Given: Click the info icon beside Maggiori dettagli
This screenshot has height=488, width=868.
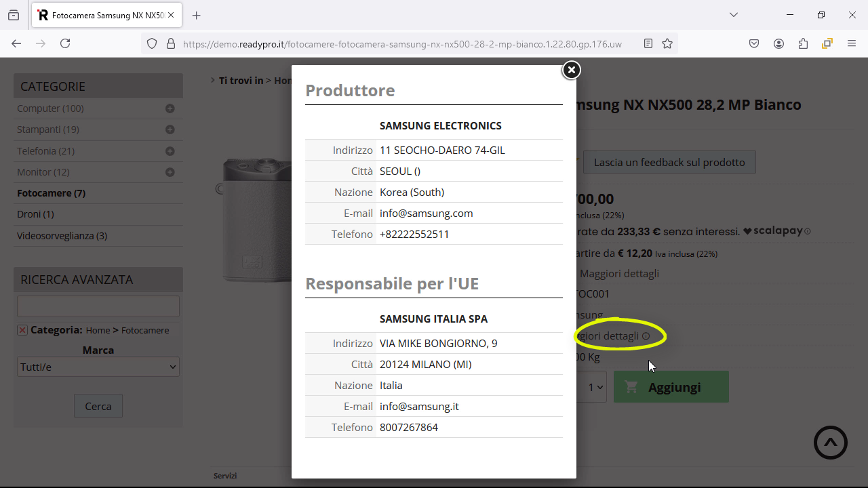Looking at the screenshot, I should pos(646,336).
